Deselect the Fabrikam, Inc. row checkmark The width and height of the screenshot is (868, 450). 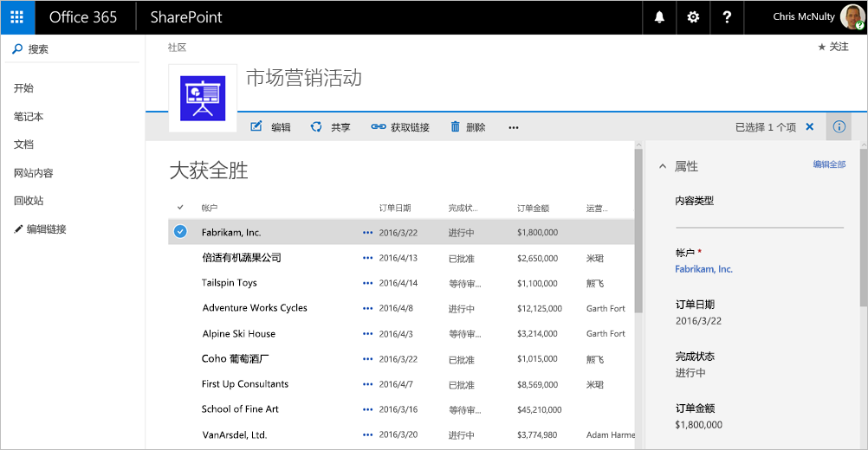[180, 232]
